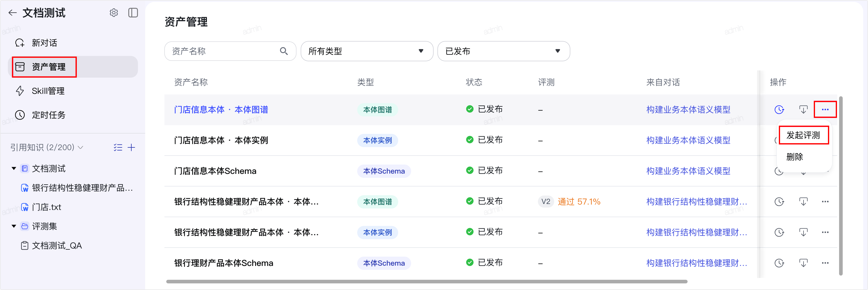868x290 pixels.
Task: Click the search magnifier in 资产名称 field
Action: point(284,51)
